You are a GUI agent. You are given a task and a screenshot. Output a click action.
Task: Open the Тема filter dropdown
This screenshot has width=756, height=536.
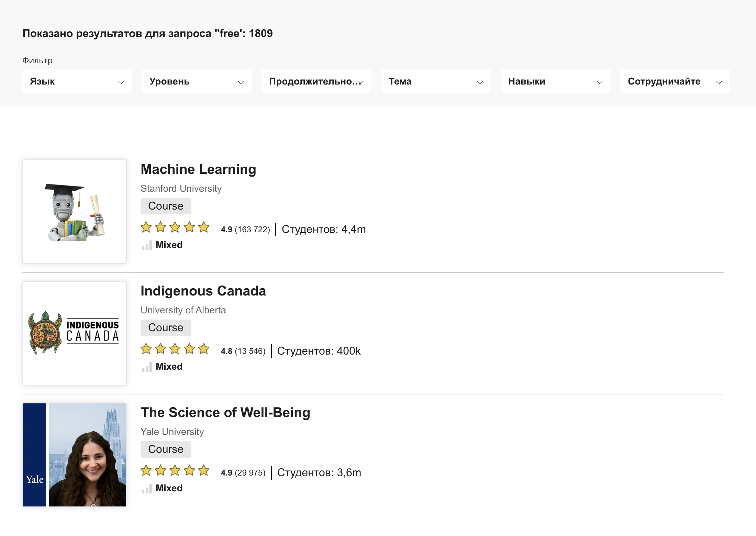click(436, 81)
